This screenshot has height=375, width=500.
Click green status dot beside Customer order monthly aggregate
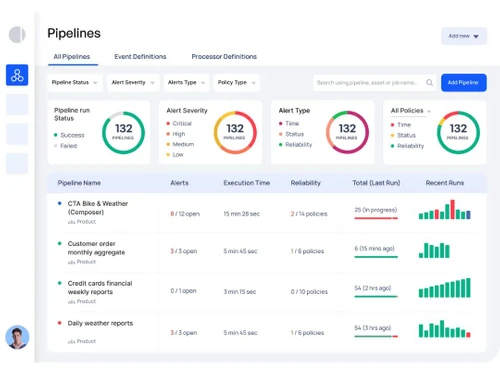click(x=60, y=243)
